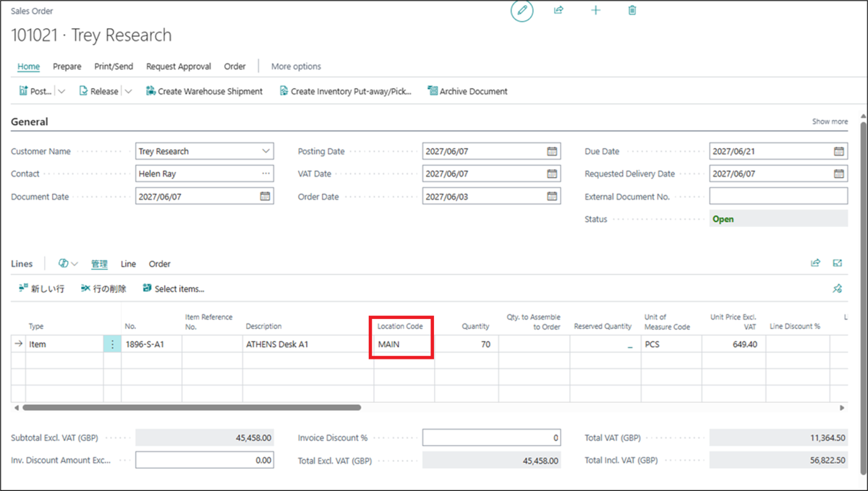Switch to the Home tab
The image size is (868, 491).
click(x=28, y=67)
